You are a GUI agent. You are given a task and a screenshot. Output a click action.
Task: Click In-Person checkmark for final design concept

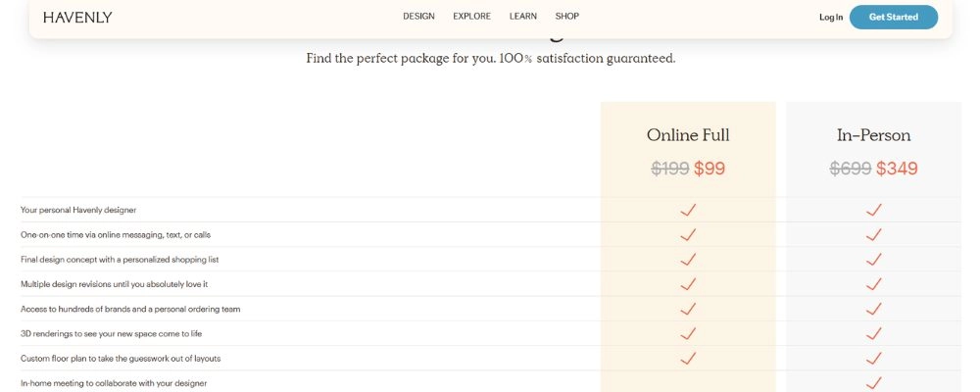coord(874,259)
